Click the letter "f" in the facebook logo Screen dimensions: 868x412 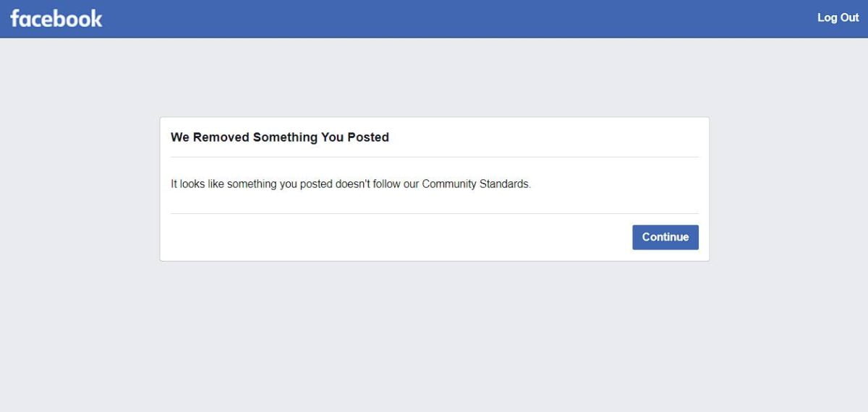coord(15,19)
